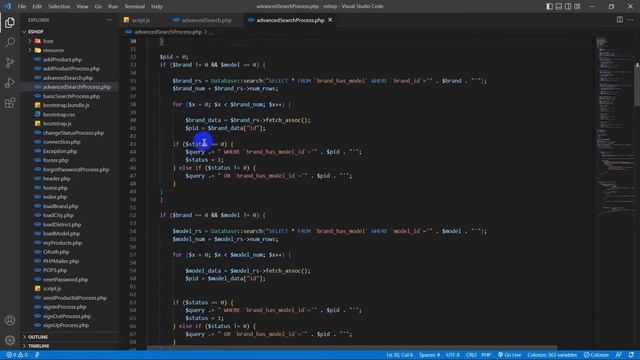Open the Edit menu
The image size is (640, 360).
coord(37,6)
